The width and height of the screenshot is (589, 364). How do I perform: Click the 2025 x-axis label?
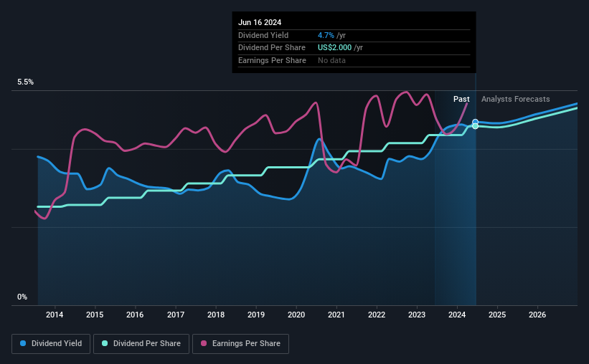(x=497, y=315)
